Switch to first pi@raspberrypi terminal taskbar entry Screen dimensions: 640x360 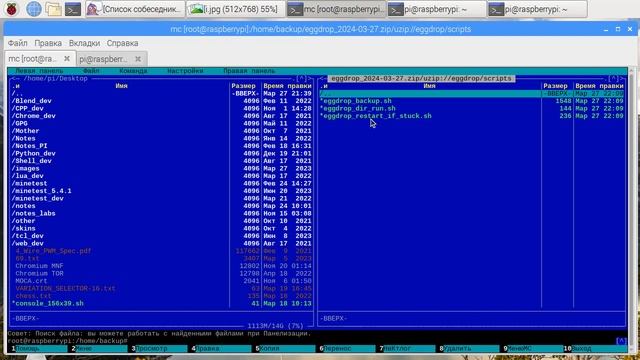pos(437,9)
